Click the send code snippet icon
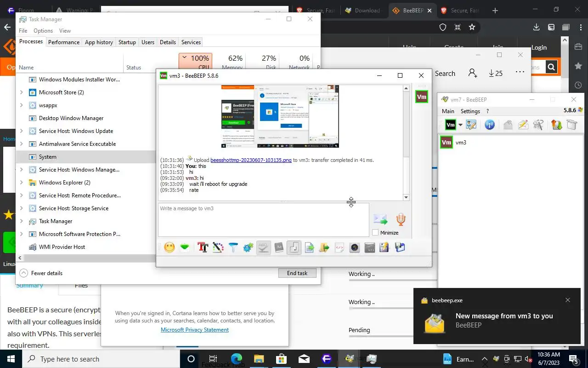This screenshot has width=588, height=368. [339, 247]
